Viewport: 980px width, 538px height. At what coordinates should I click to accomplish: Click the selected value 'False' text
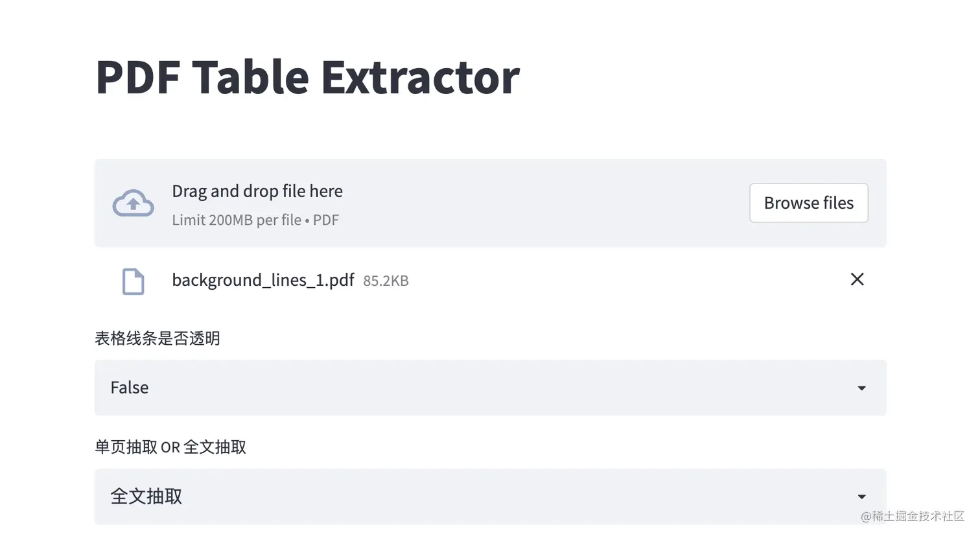click(x=130, y=388)
